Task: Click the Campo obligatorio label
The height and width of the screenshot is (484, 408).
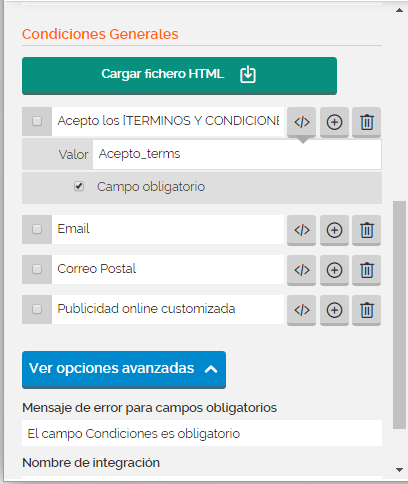Action: [x=151, y=187]
